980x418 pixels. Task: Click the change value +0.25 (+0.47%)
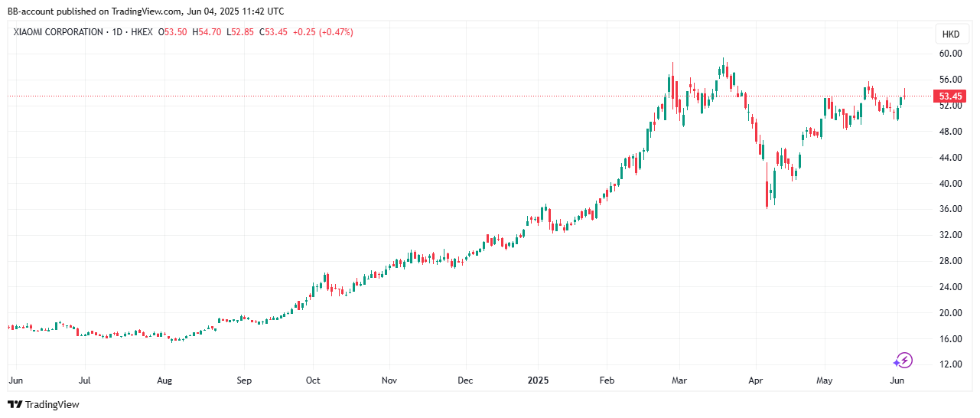(x=323, y=32)
